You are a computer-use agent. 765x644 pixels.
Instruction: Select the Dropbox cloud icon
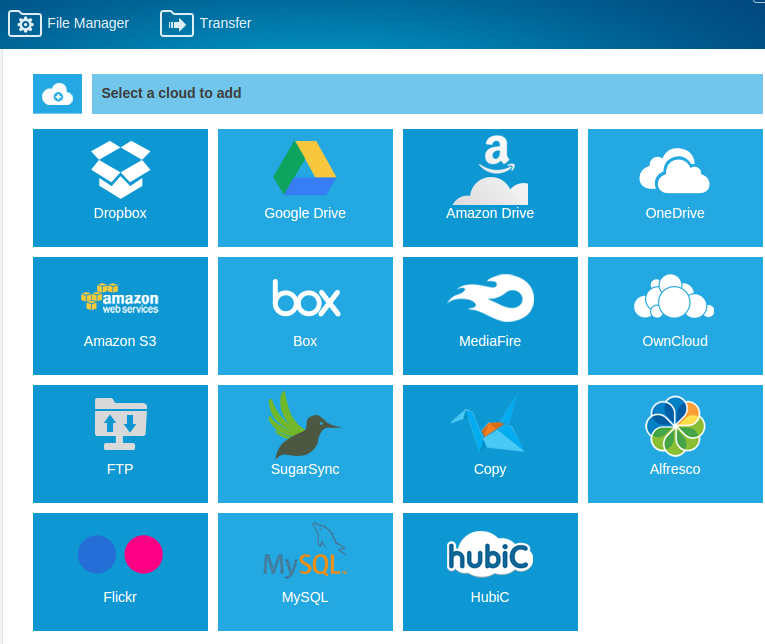coord(120,187)
